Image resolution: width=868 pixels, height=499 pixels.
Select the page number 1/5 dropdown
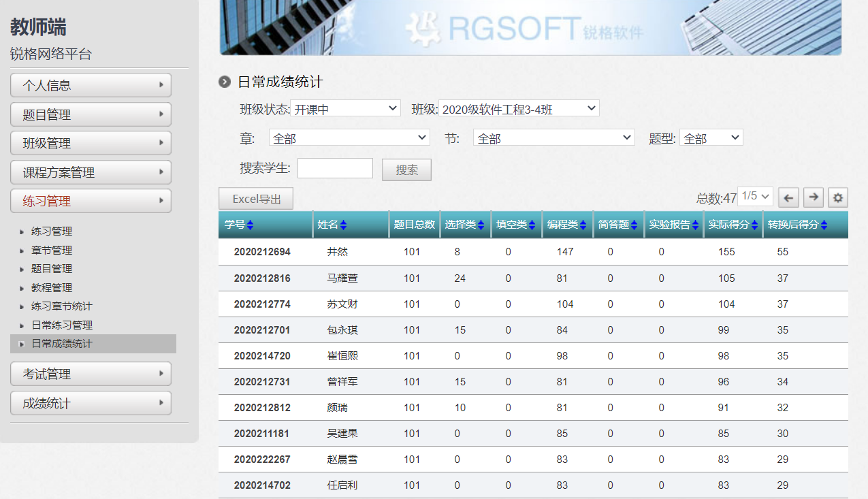[755, 197]
